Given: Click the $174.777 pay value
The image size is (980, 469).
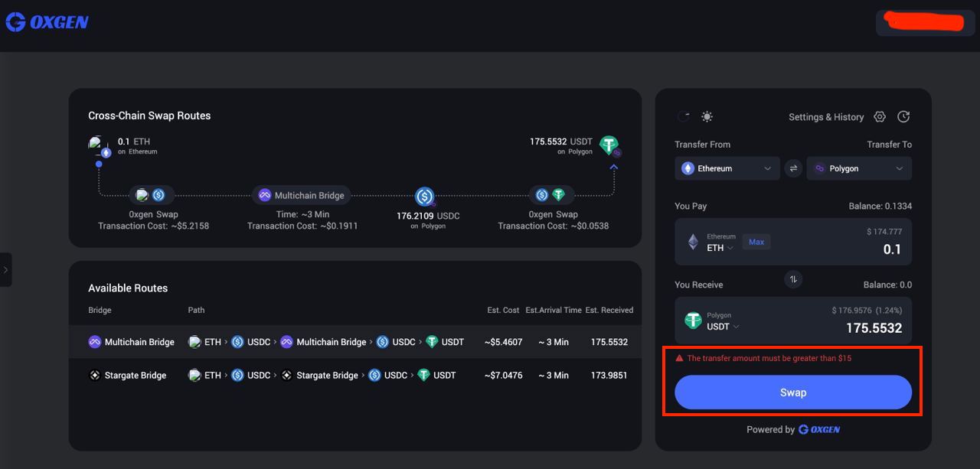Looking at the screenshot, I should [x=884, y=231].
